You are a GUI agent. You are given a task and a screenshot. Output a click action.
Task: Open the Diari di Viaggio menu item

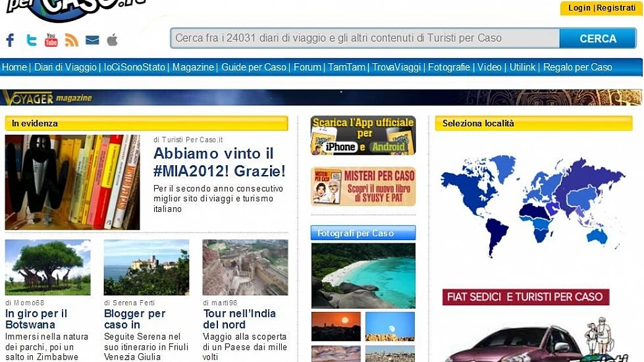pyautogui.click(x=64, y=67)
